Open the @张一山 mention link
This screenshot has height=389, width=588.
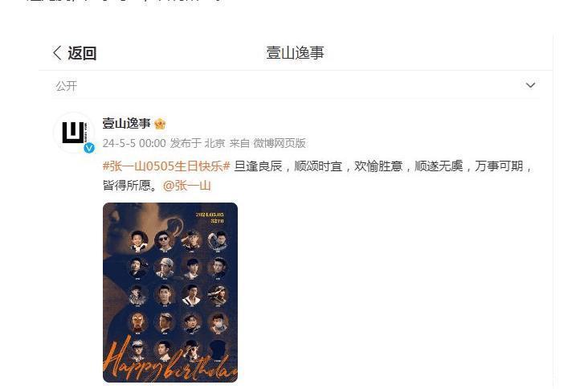tap(186, 186)
